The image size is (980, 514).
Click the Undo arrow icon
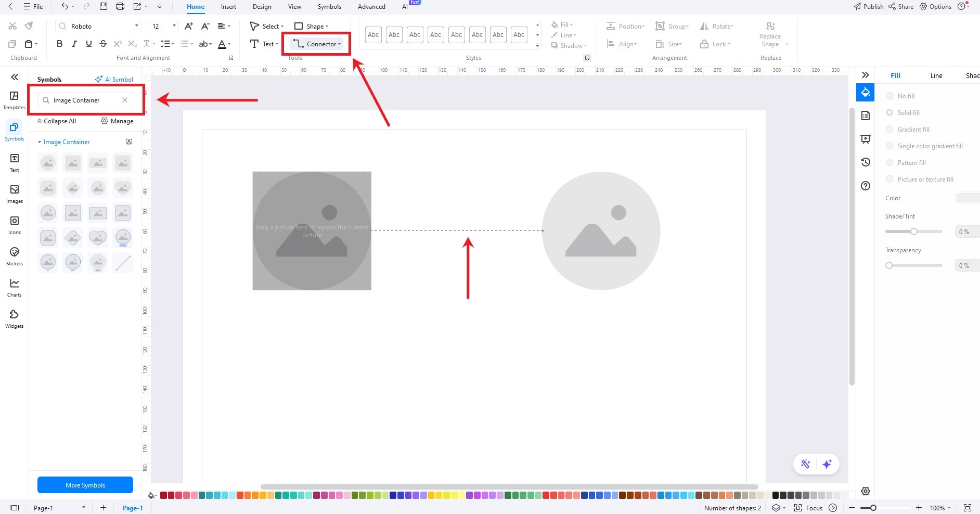tap(64, 6)
